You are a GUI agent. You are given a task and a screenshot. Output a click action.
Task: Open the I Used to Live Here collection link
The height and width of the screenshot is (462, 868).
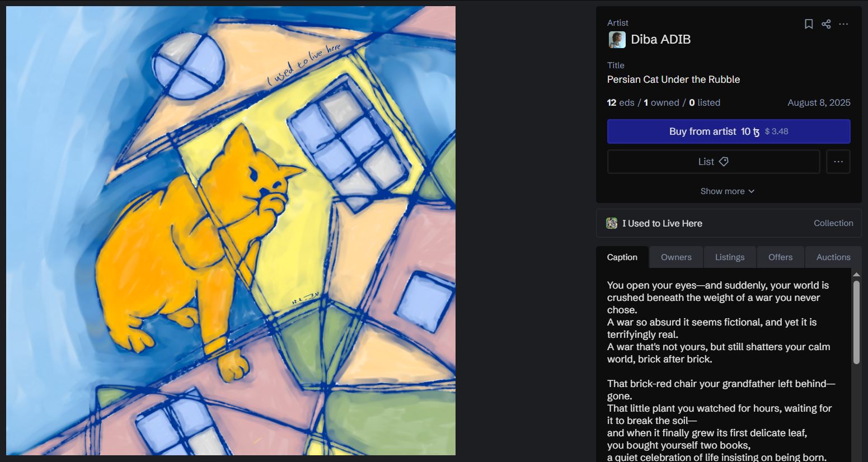click(662, 223)
